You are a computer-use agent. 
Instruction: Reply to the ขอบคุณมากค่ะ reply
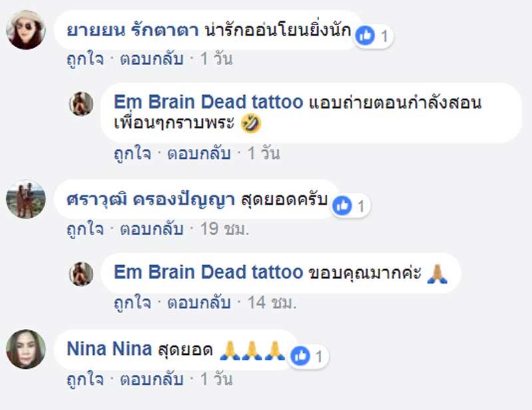click(199, 302)
